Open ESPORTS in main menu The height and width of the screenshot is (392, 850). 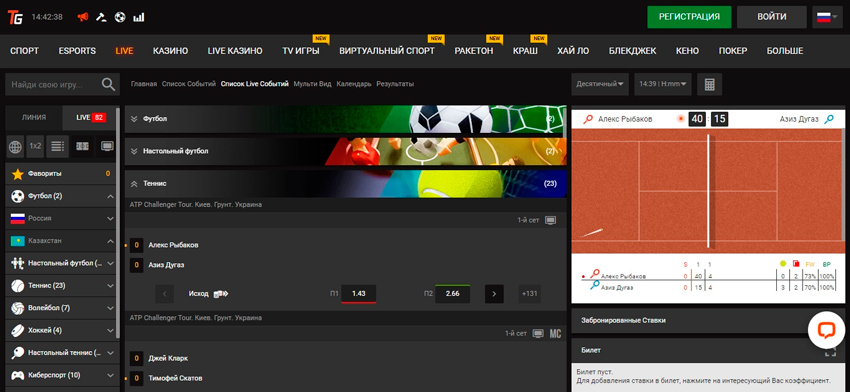pos(77,51)
